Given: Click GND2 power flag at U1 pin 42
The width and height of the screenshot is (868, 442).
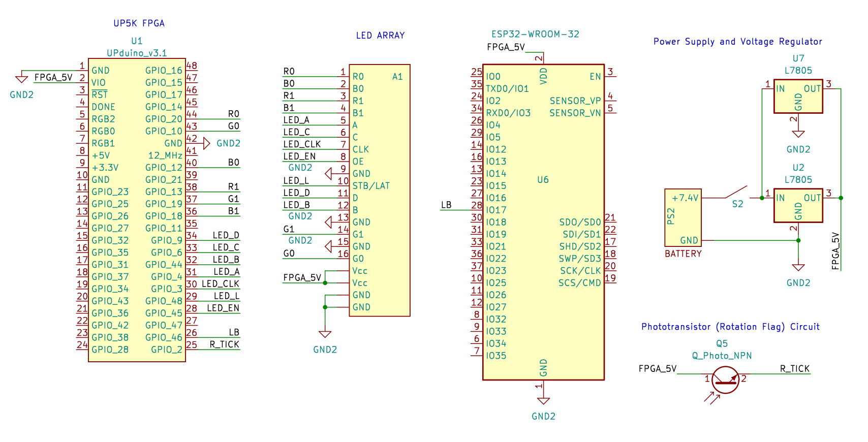Looking at the screenshot, I should pyautogui.click(x=207, y=143).
